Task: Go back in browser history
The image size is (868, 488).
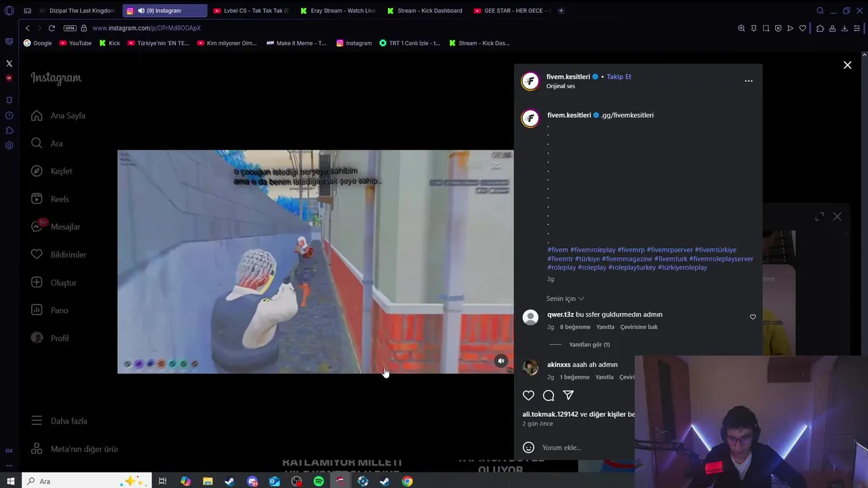Action: tap(27, 28)
